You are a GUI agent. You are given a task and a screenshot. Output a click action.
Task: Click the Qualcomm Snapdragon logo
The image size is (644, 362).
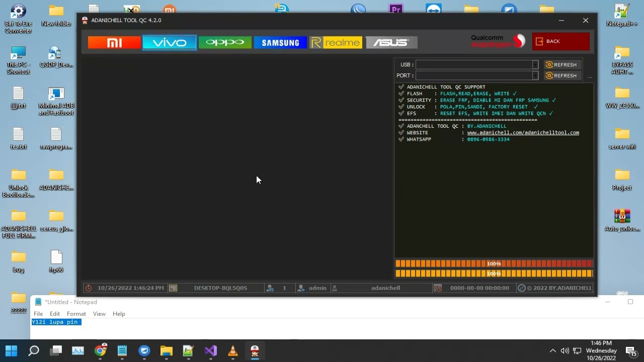point(498,41)
